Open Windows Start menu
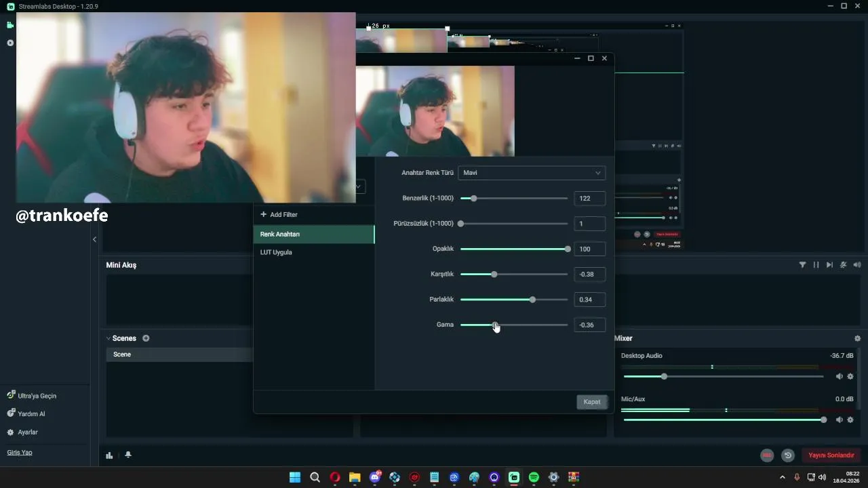 295,477
